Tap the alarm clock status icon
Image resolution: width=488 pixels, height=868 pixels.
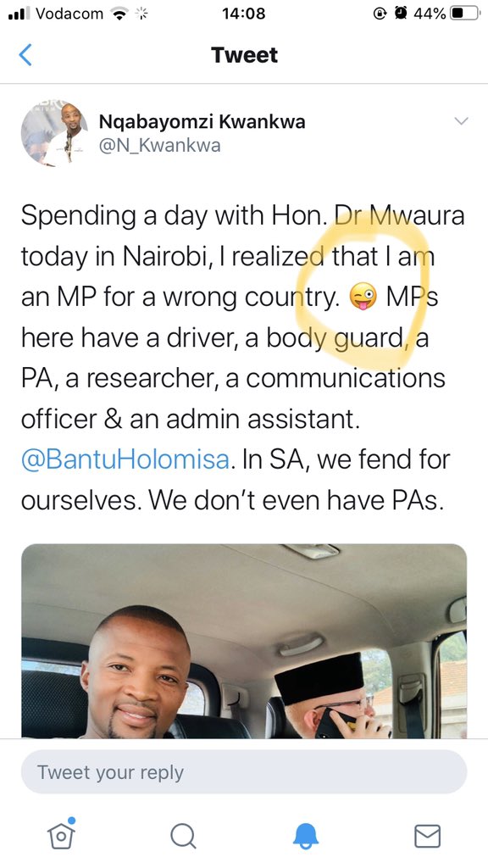401,14
